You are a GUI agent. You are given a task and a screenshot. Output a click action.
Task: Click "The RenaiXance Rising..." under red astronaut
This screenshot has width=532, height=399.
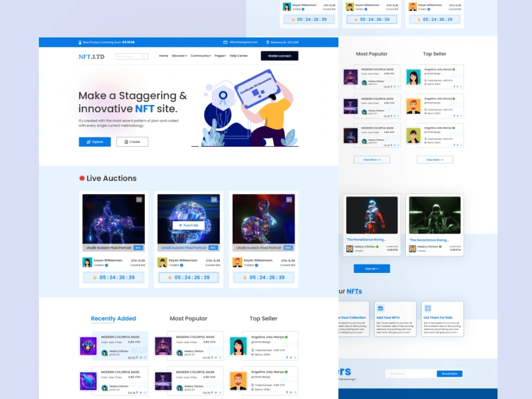366,239
